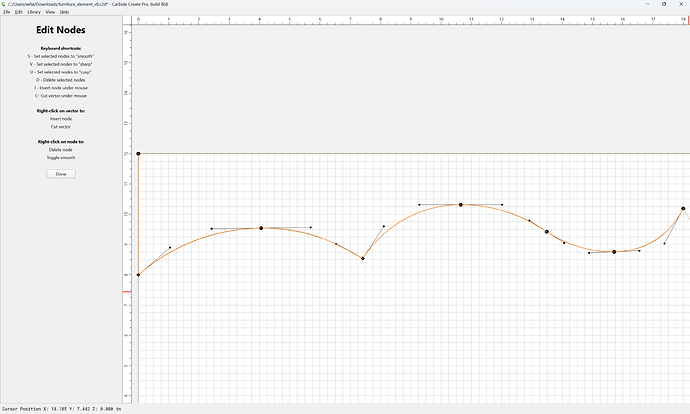Open the Edit menu

point(18,12)
